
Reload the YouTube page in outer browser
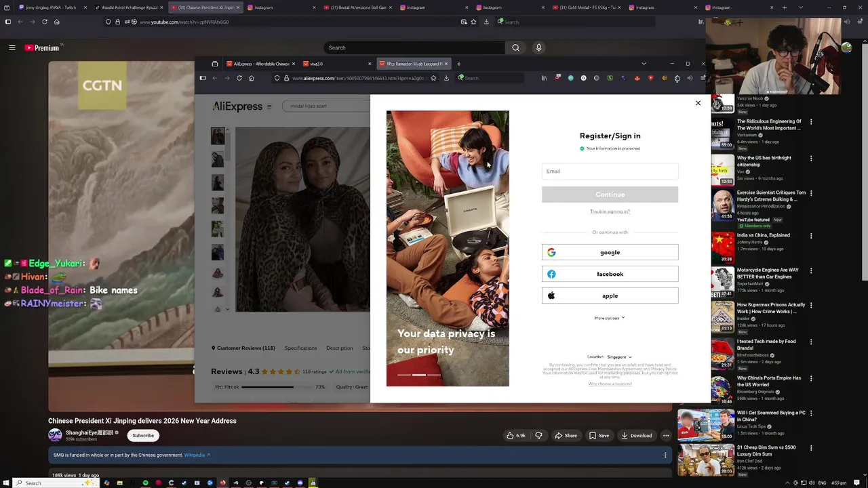click(45, 22)
